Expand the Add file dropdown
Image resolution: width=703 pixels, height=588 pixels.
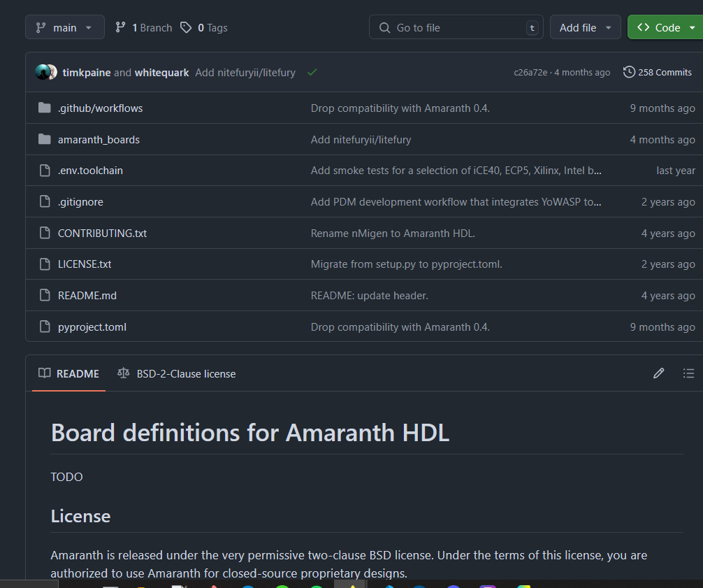pyautogui.click(x=585, y=27)
